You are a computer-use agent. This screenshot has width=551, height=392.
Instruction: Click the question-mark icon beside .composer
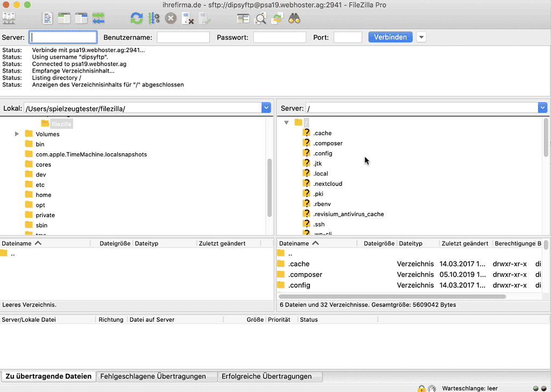coord(306,142)
